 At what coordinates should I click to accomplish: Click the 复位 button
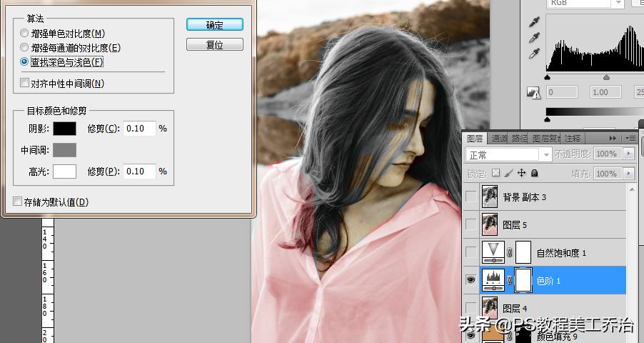(x=215, y=44)
